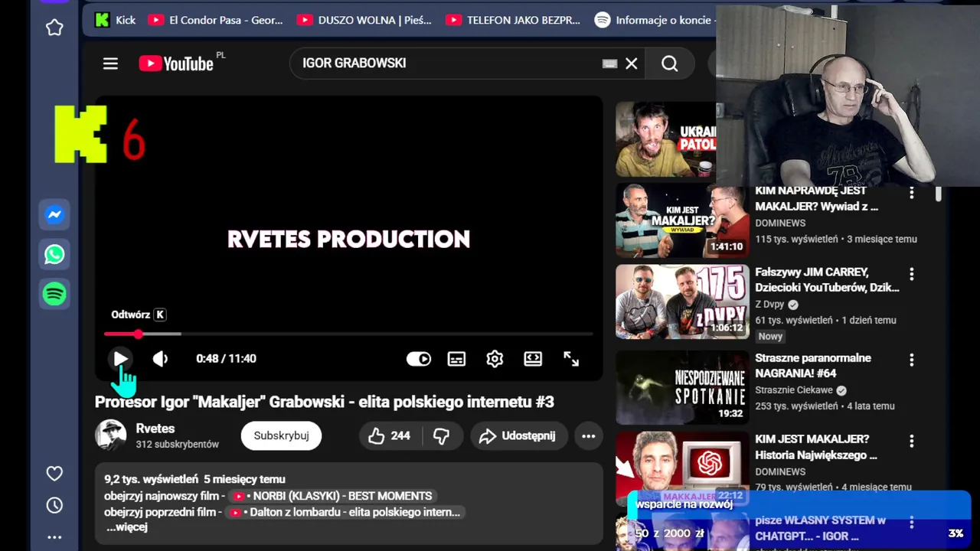Screen dimensions: 980x551
Task: Open the heart favorites icon in sidebar
Action: (54, 474)
